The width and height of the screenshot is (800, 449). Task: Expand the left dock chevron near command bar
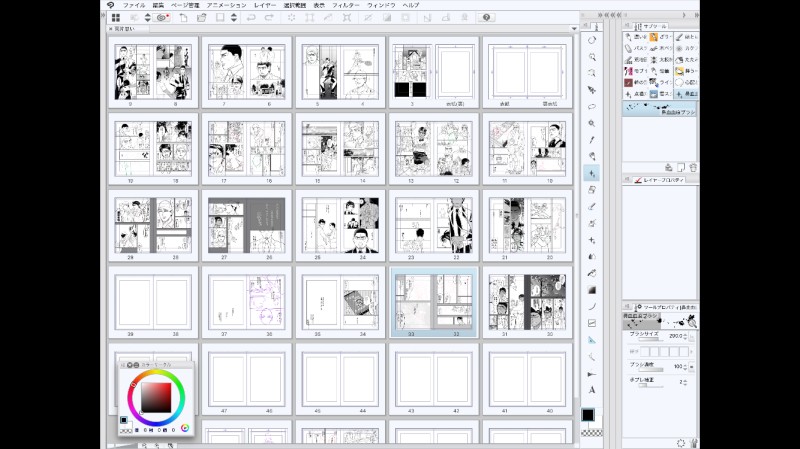point(103,15)
